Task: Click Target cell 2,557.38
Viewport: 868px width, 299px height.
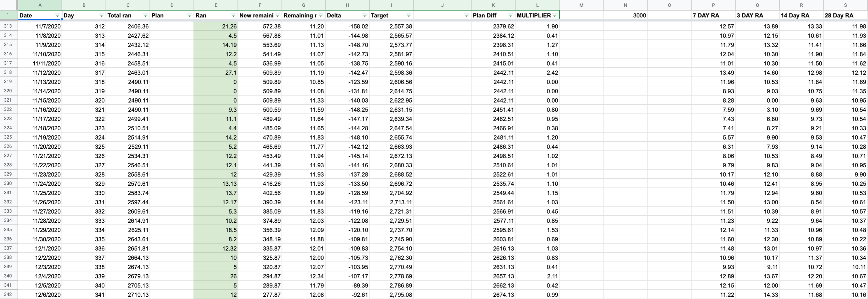Action: (391, 26)
